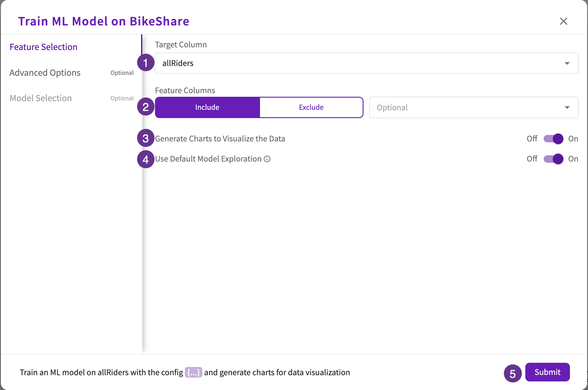Select Advanced Options from left sidebar
This screenshot has height=390, width=588.
[44, 72]
